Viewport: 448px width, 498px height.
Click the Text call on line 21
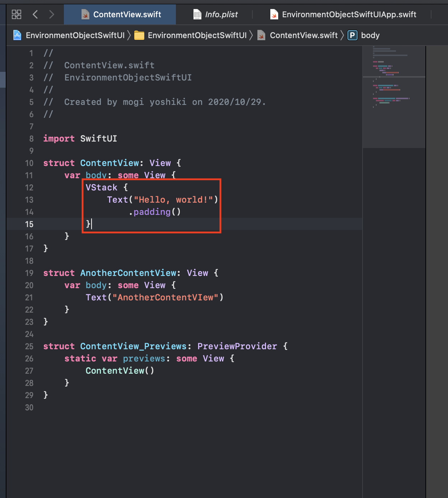coord(96,298)
